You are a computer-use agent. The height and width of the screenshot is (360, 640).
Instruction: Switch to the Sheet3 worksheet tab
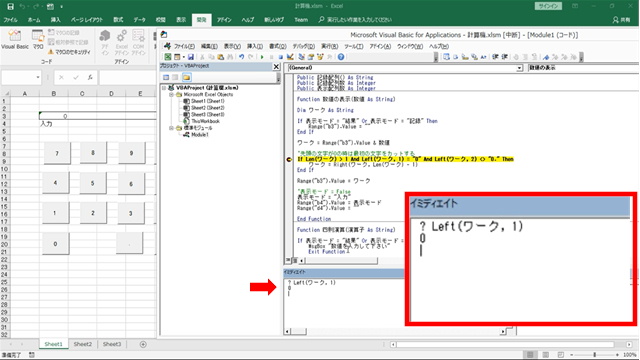[112, 344]
